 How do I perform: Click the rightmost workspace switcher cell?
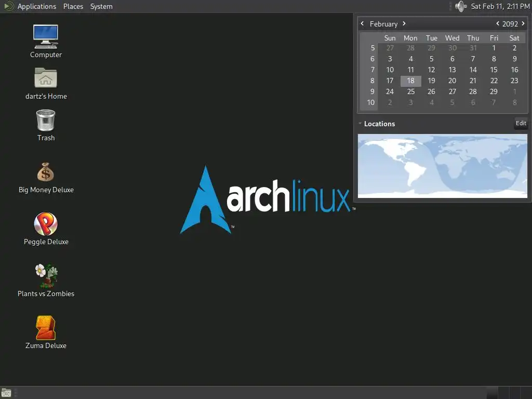click(x=526, y=393)
